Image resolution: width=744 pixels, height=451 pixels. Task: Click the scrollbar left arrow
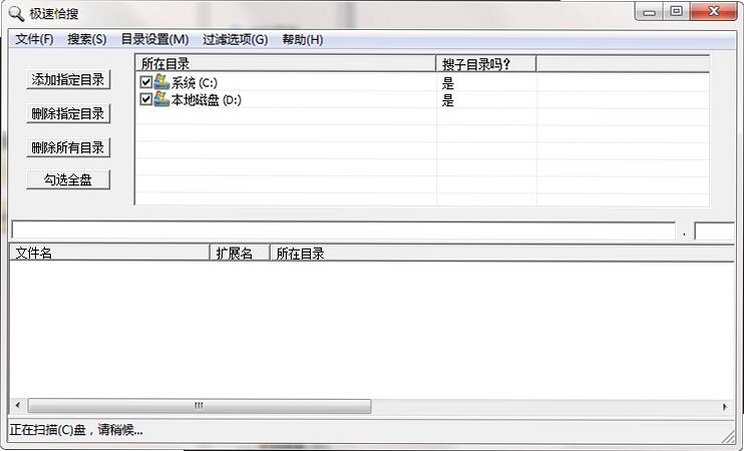click(18, 406)
